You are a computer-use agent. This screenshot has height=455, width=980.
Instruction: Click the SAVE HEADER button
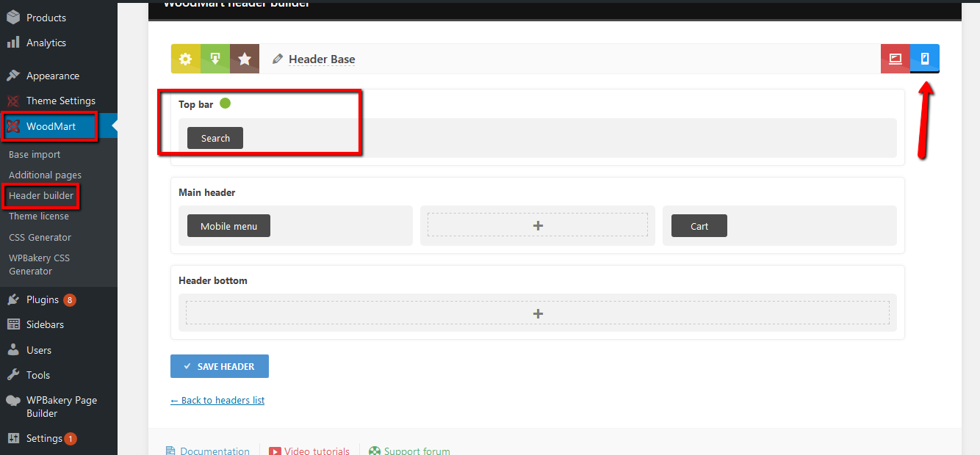click(x=220, y=366)
